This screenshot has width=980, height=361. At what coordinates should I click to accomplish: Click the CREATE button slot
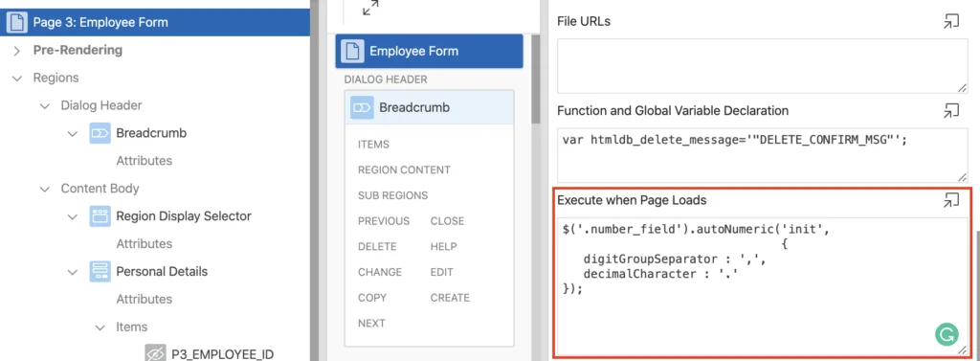(x=450, y=298)
